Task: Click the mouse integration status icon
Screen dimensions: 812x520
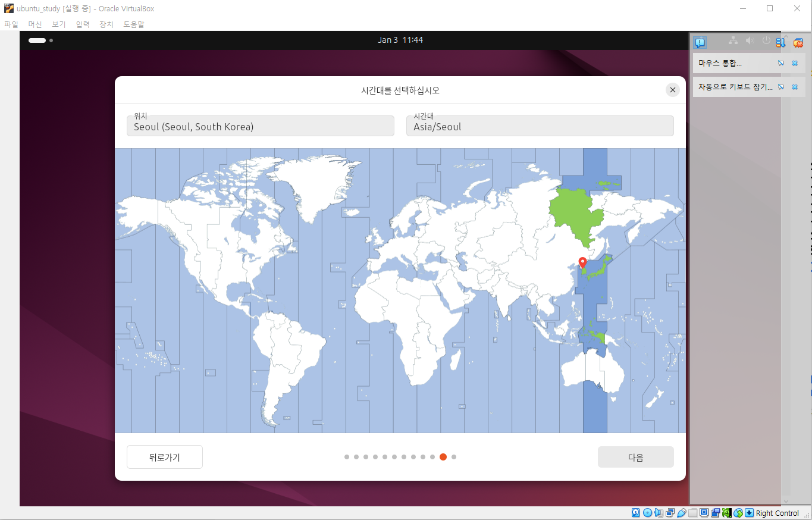Action: click(x=738, y=513)
